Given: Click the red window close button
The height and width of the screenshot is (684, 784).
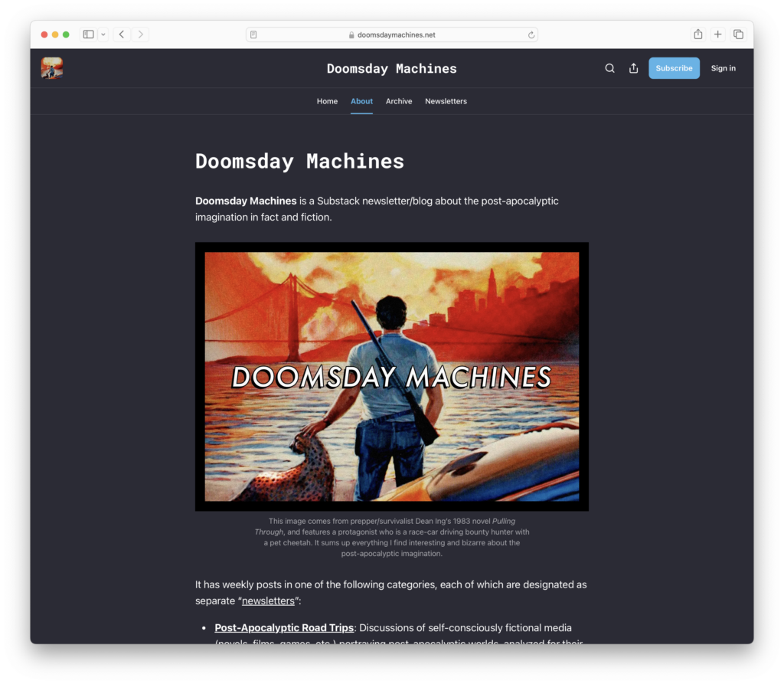Looking at the screenshot, I should (x=44, y=34).
